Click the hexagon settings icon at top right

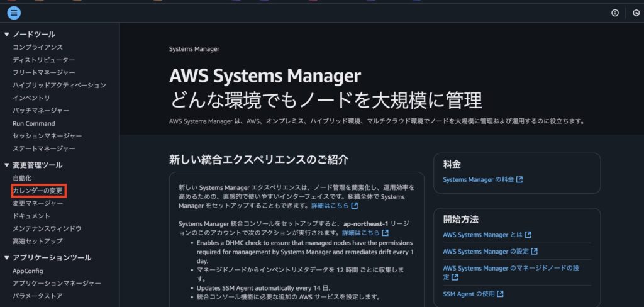click(636, 13)
